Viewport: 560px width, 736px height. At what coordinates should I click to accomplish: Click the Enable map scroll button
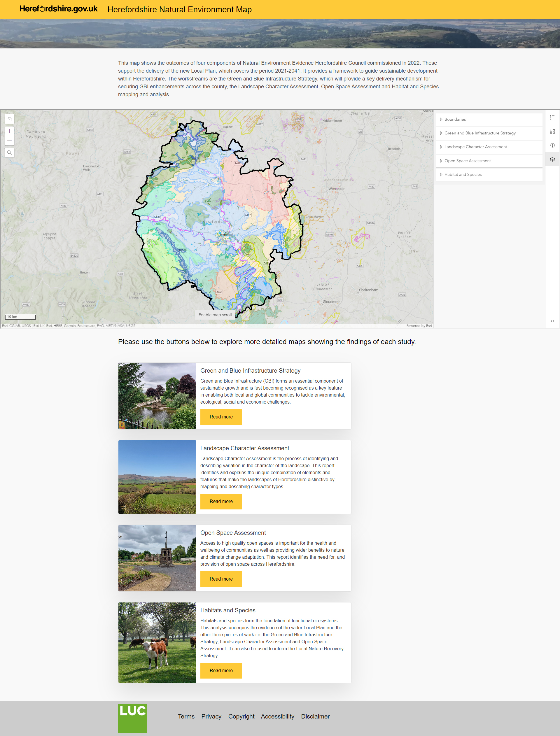click(x=215, y=315)
